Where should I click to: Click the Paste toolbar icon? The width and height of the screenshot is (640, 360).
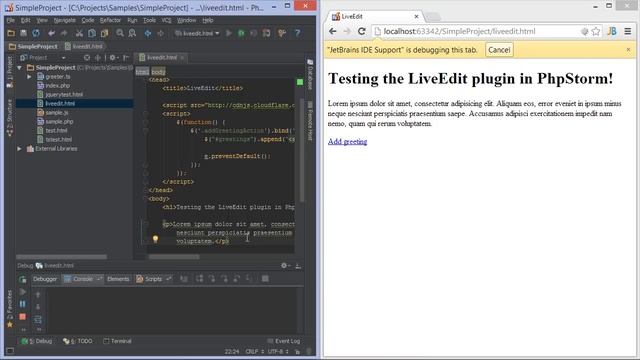(x=104, y=33)
